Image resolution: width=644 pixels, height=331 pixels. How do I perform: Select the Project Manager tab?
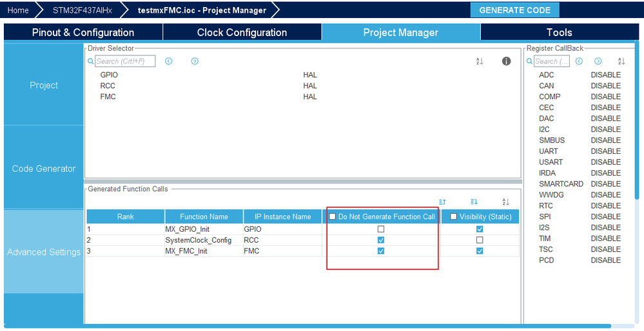tap(401, 32)
